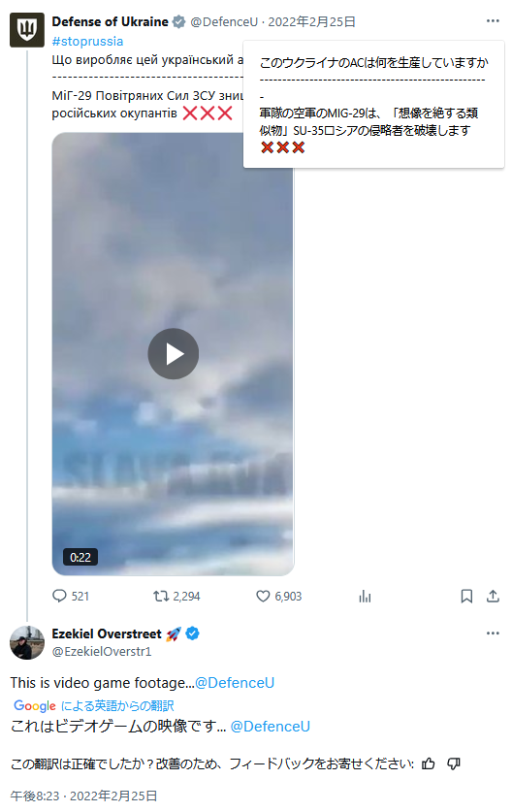Give thumbs up to translation accuracy
The height and width of the screenshot is (812, 512).
tap(429, 763)
